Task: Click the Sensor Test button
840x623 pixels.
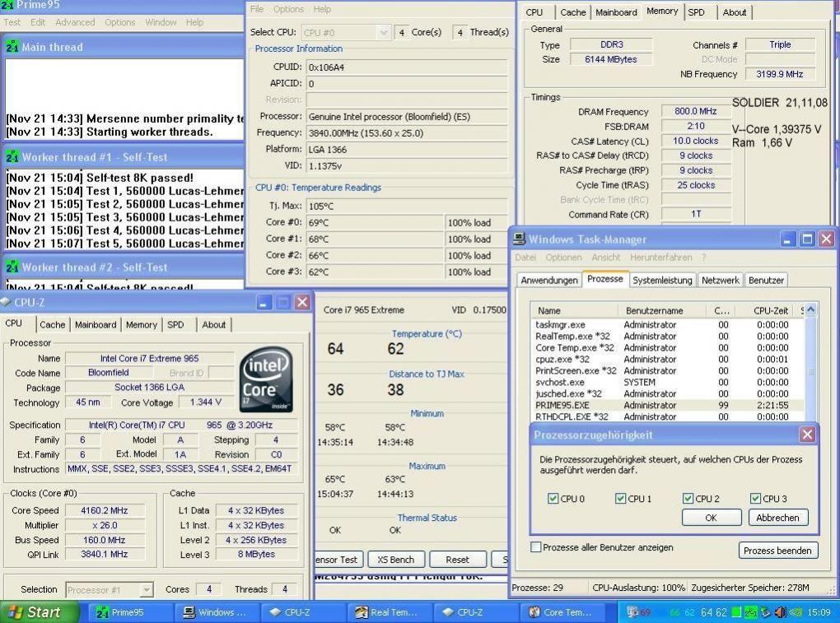Action: (x=338, y=560)
